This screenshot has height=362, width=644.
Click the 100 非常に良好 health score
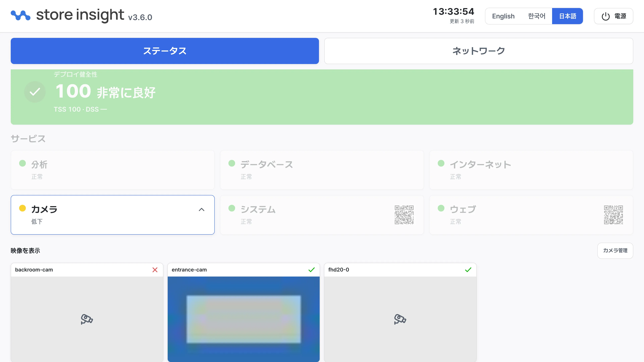105,92
